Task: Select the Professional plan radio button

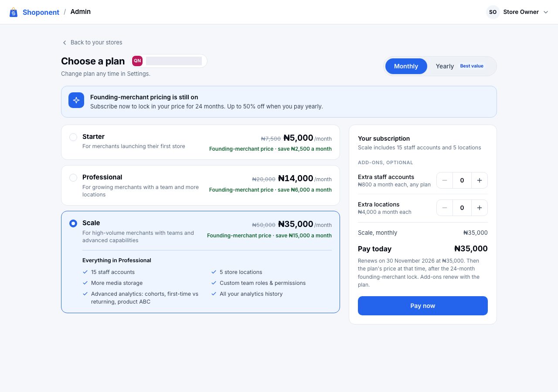Action: [x=73, y=178]
